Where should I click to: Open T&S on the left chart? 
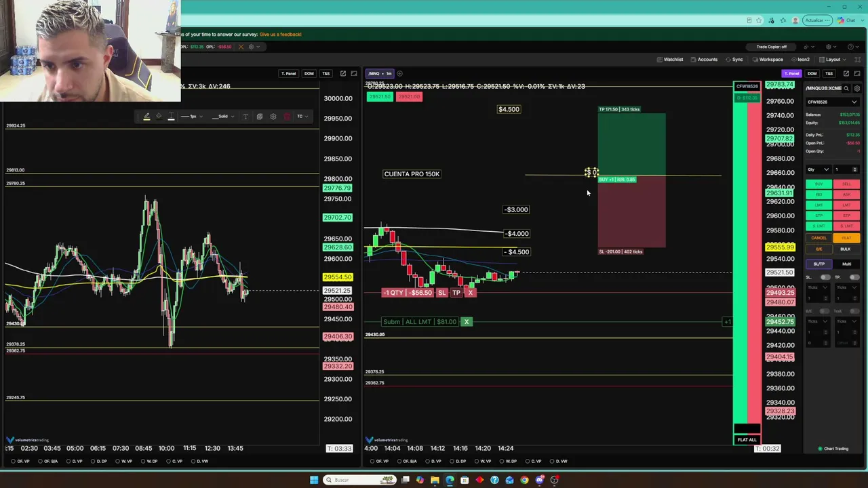tap(326, 73)
